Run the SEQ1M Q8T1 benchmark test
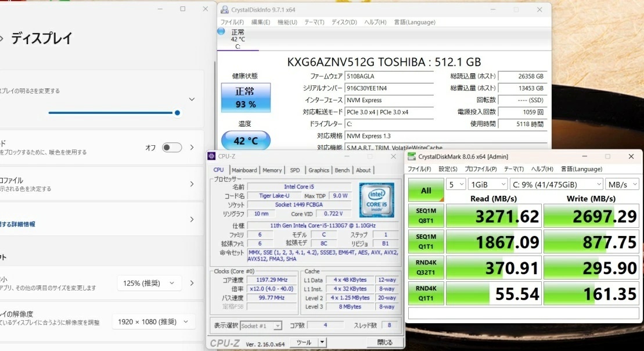644x351 pixels. [x=426, y=216]
